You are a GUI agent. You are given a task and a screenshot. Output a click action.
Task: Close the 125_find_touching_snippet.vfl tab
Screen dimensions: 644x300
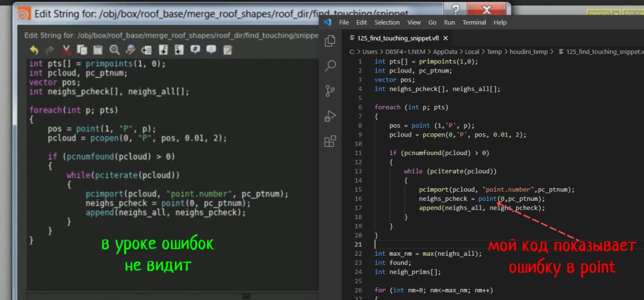(445, 38)
